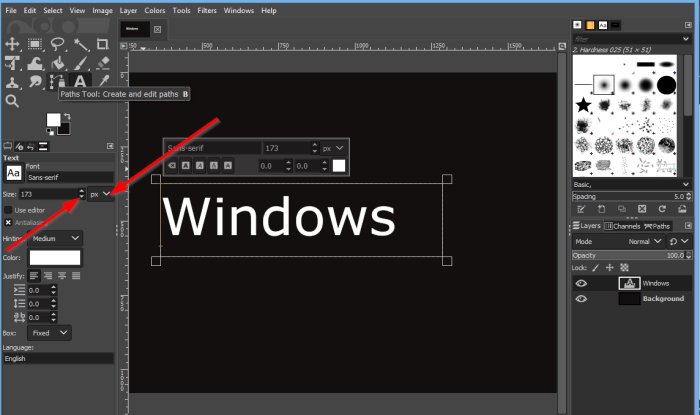The width and height of the screenshot is (700, 415).
Task: Click the Sans-serif font field in tool options
Action: 70,177
